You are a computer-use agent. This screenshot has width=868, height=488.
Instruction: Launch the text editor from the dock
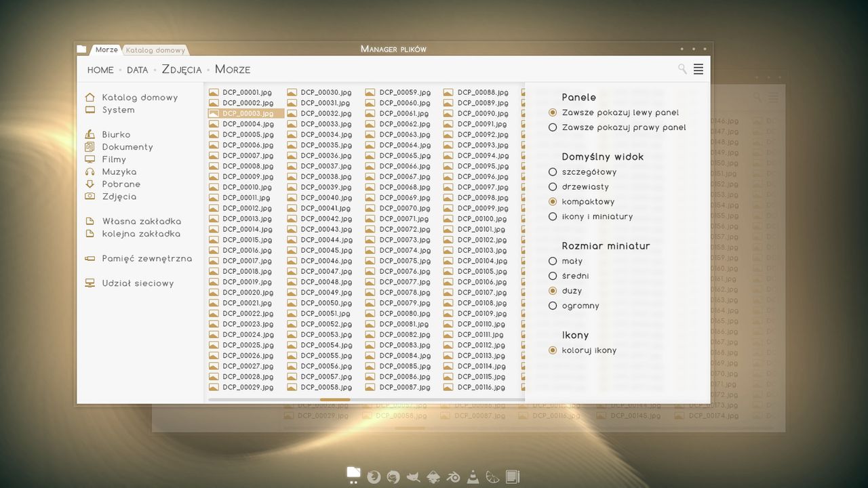tap(513, 477)
